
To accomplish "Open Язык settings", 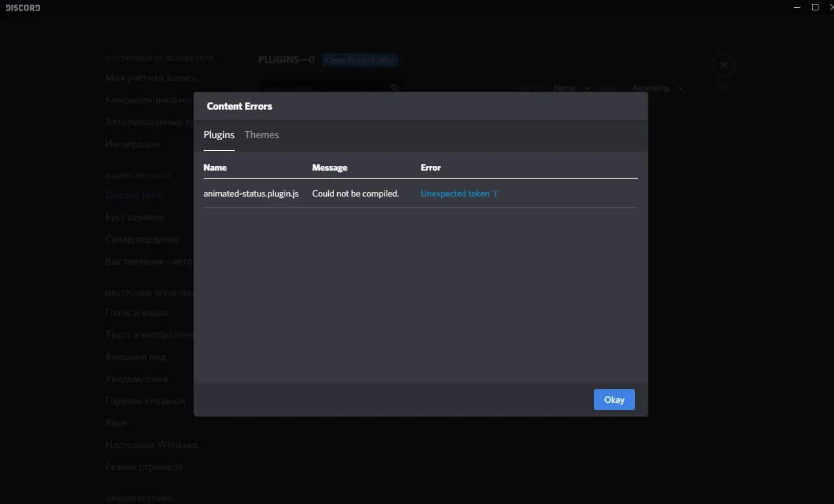I will point(116,423).
